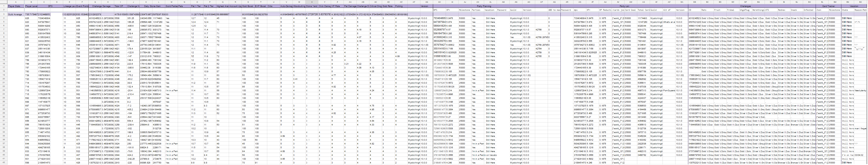Select the Card Tracker header cell
Image resolution: width=868 pixels, height=165 pixels.
(x=828, y=6)
